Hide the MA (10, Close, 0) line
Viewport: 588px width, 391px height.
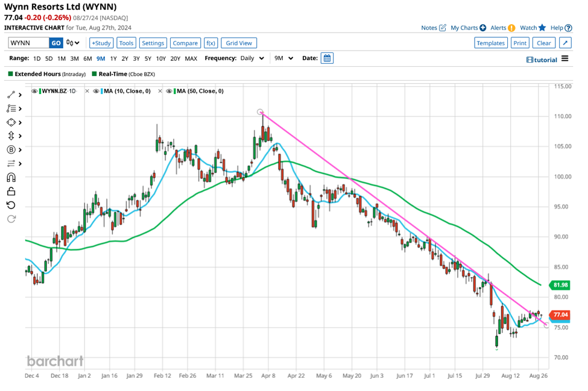coord(96,91)
